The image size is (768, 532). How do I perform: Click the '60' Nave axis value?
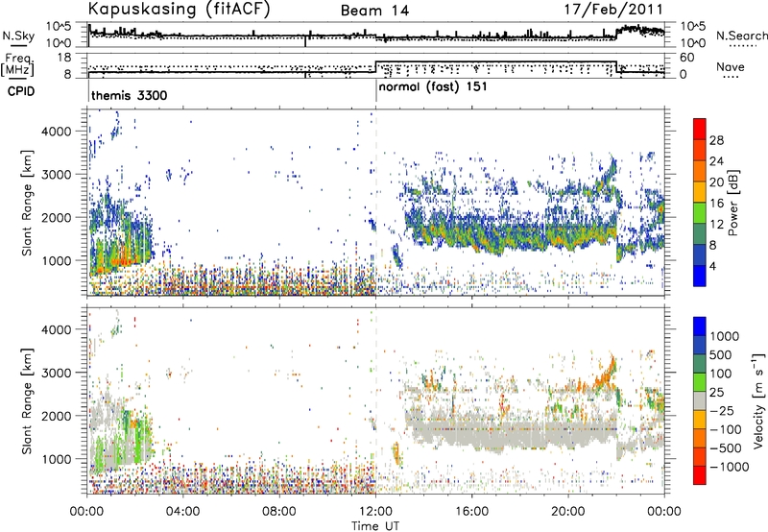pos(687,58)
